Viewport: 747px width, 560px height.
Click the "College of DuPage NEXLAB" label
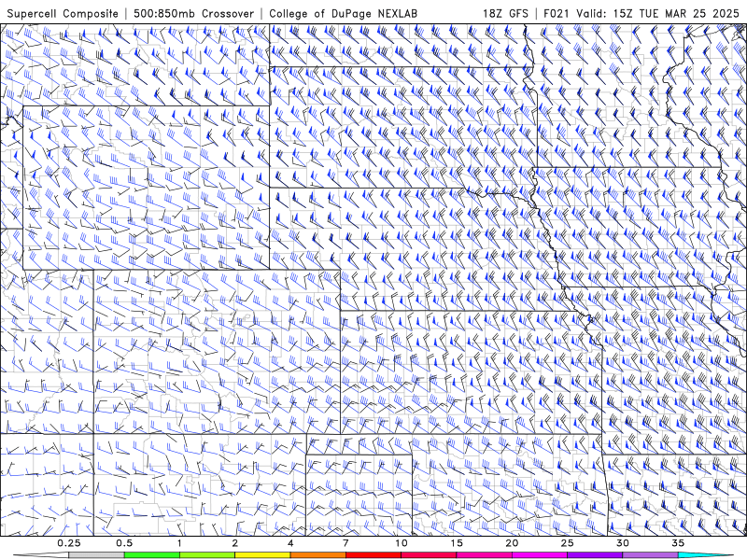tap(343, 13)
